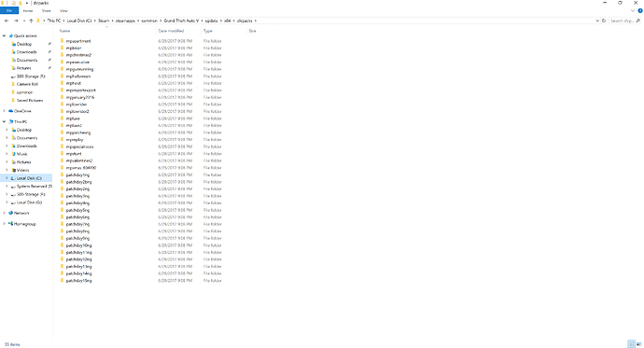Expand the OneDrive tree node
The height and width of the screenshot is (348, 644).
point(4,111)
